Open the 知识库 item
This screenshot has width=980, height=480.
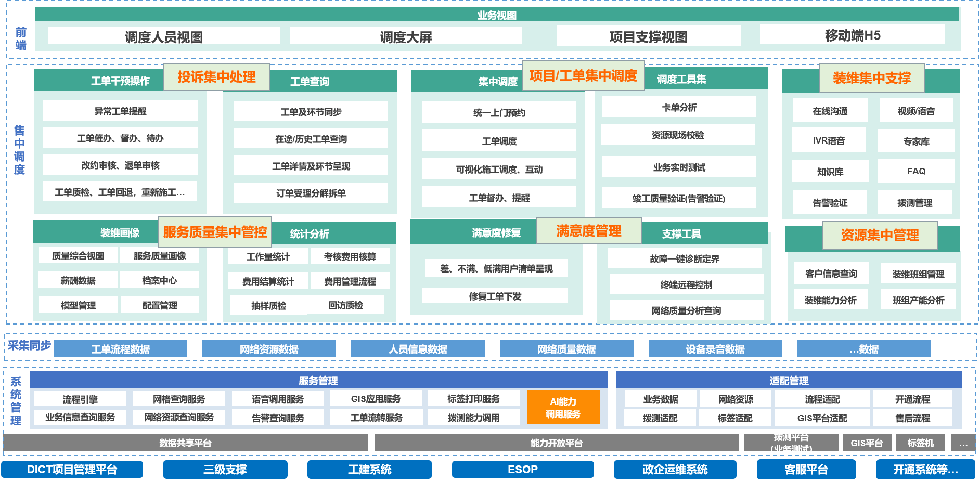(x=830, y=172)
